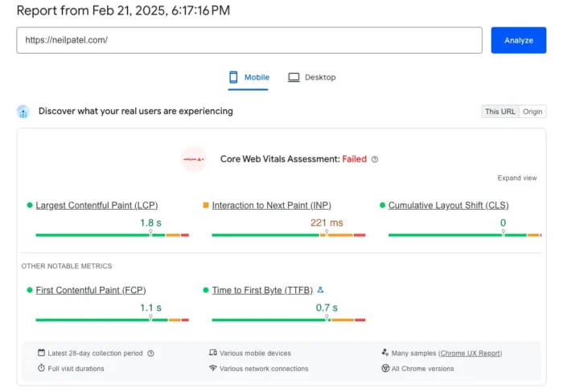Click the CLS value 0
The width and height of the screenshot is (563, 392).
503,223
